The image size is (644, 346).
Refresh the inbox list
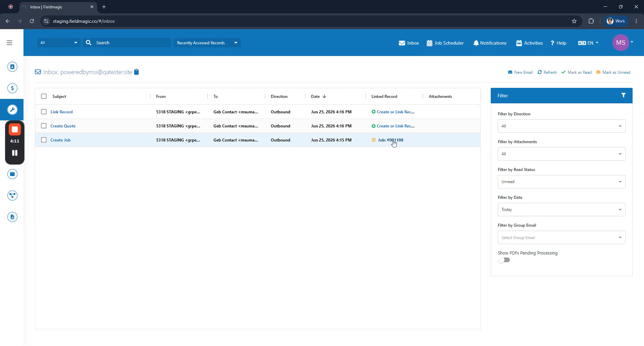pyautogui.click(x=547, y=72)
